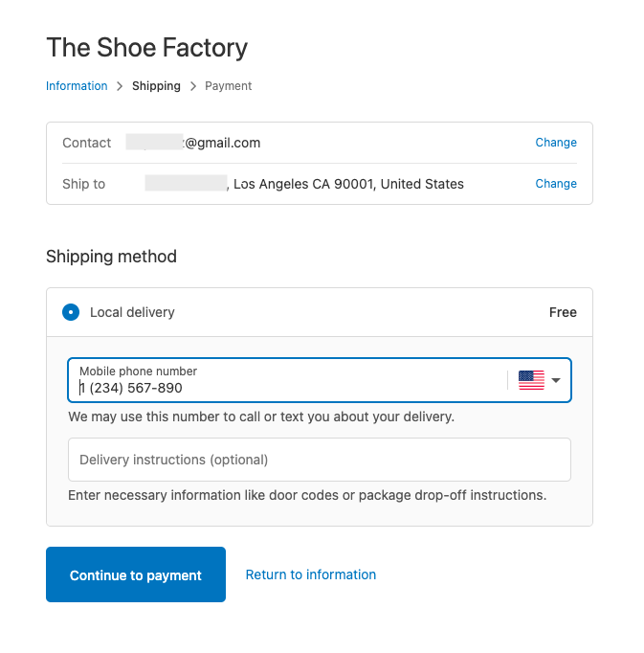Screen dimensions: 644x653
Task: Select the Local delivery radio button
Action: 71,312
